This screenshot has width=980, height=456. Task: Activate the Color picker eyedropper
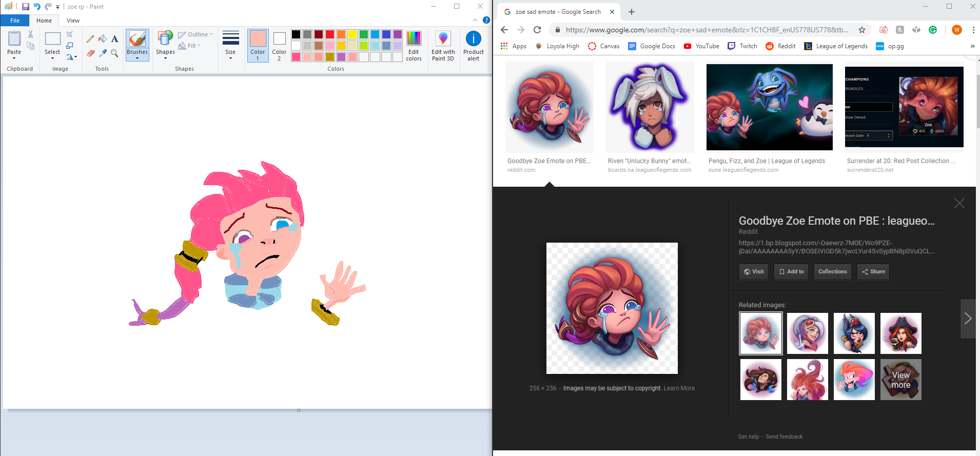pos(103,53)
